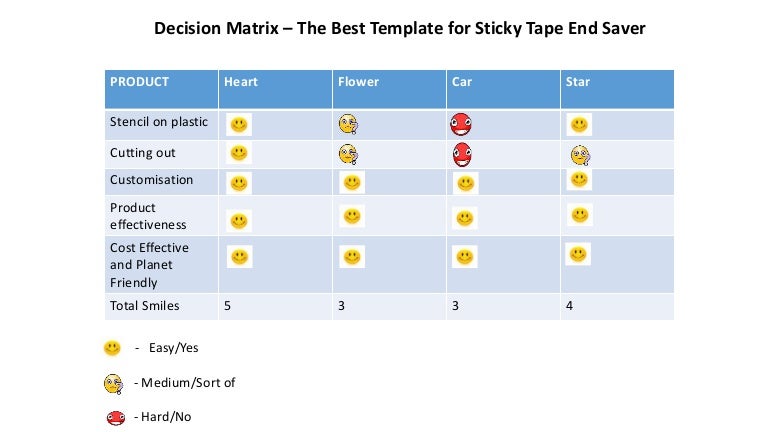Click the smiley in Star's Cost Effective row
Image resolution: width=768 pixels, height=432 pixels.
(x=578, y=254)
